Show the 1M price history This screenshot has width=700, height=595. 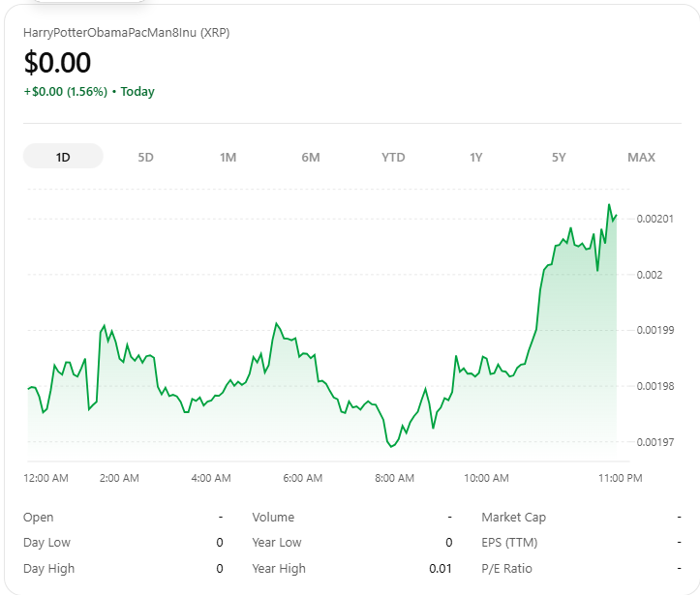coord(228,157)
